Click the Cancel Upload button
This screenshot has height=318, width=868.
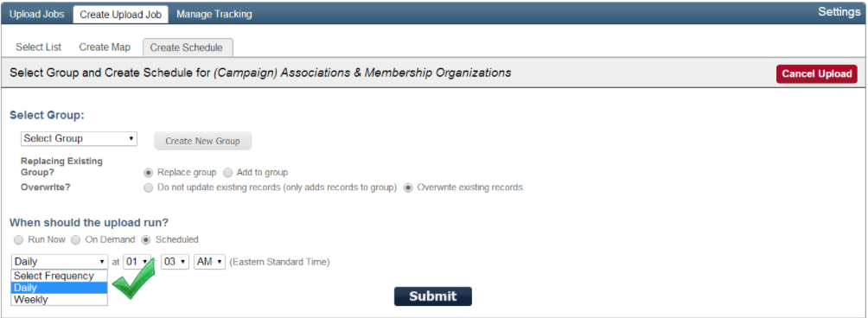click(x=816, y=74)
